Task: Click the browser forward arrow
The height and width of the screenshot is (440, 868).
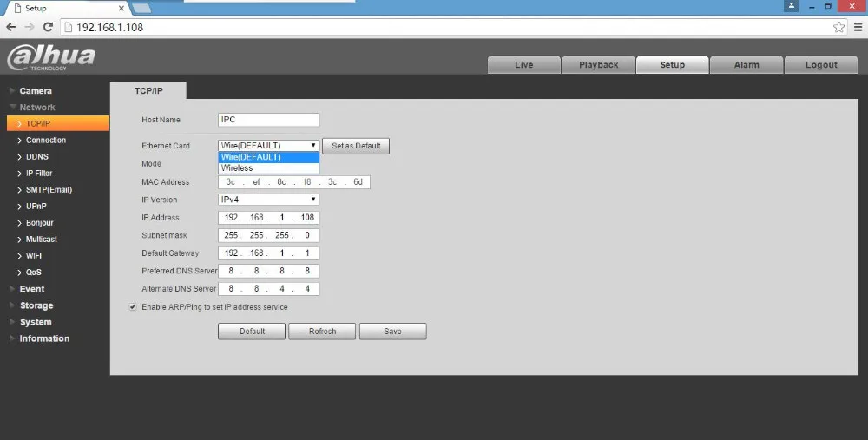Action: [x=30, y=27]
